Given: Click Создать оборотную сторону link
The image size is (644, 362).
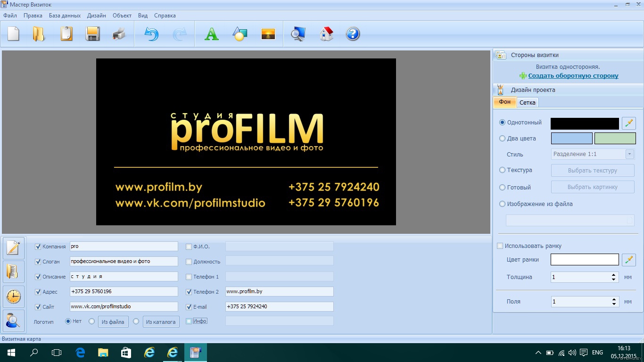Looking at the screenshot, I should [573, 76].
